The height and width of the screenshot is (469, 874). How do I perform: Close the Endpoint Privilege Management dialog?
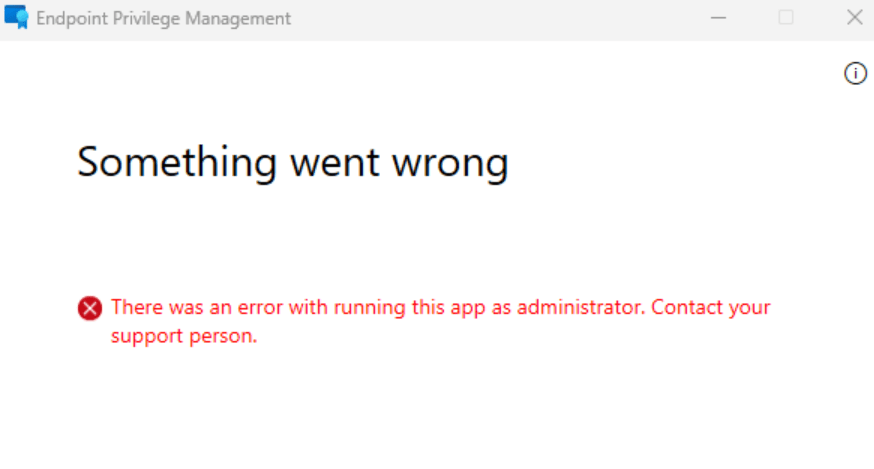point(854,18)
